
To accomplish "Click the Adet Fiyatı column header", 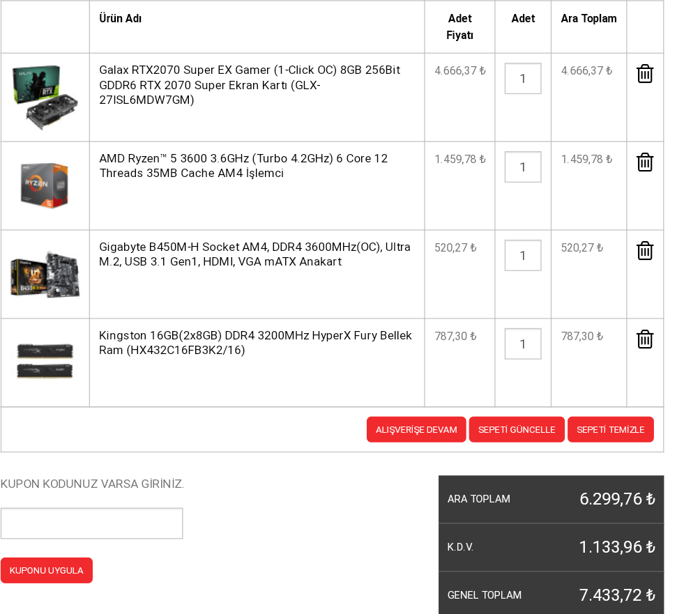I will click(460, 26).
